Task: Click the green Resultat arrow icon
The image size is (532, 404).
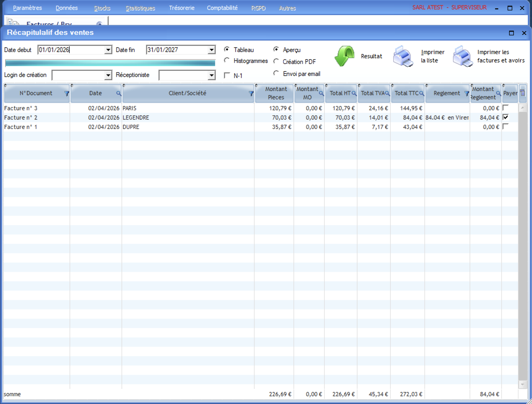Action: [x=345, y=56]
